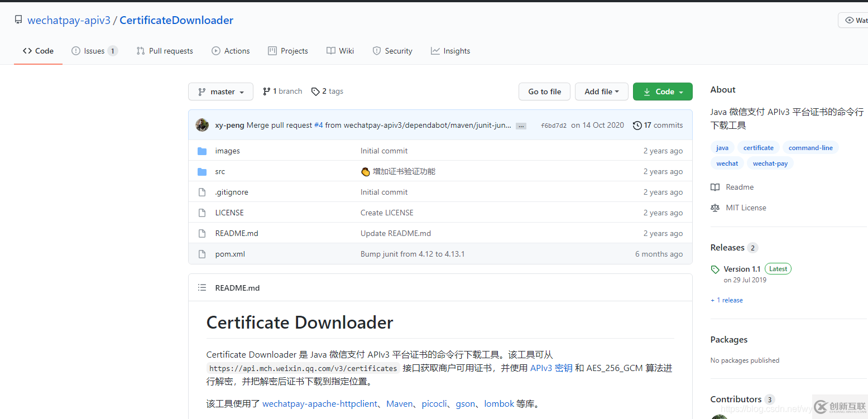Click the src folder icon
The width and height of the screenshot is (868, 419).
202,172
